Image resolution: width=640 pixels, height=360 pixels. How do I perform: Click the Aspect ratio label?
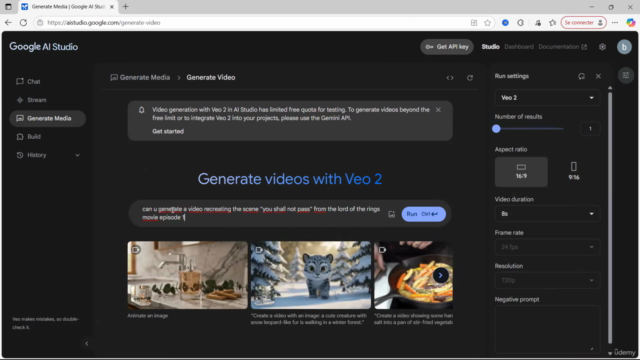tap(511, 149)
